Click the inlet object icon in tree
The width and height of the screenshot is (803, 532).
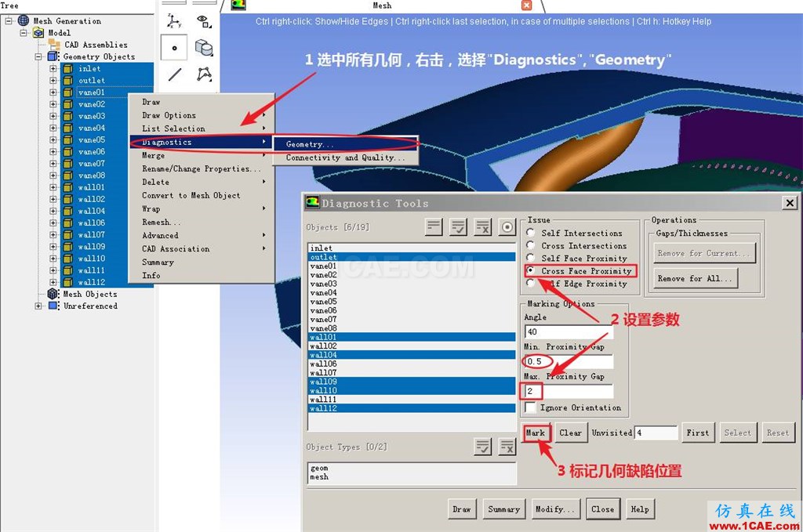click(x=68, y=68)
